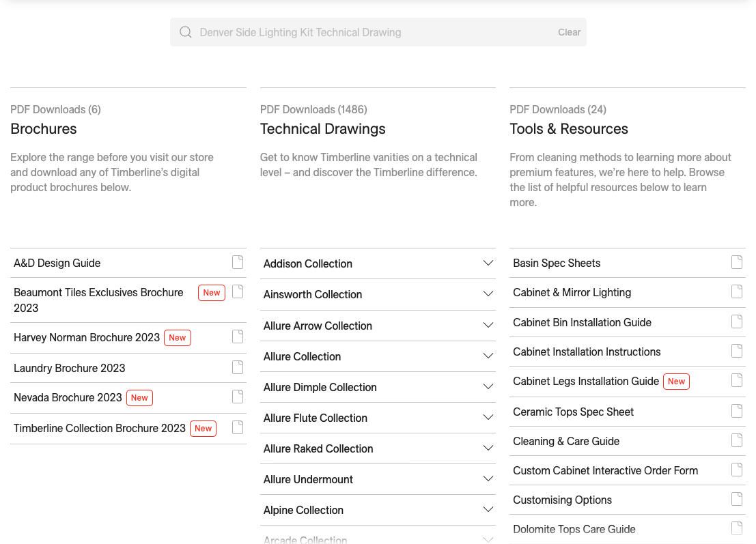Click Harvey Norman Brochure 2023 document icon
Screen dimensions: 756x544
click(238, 337)
